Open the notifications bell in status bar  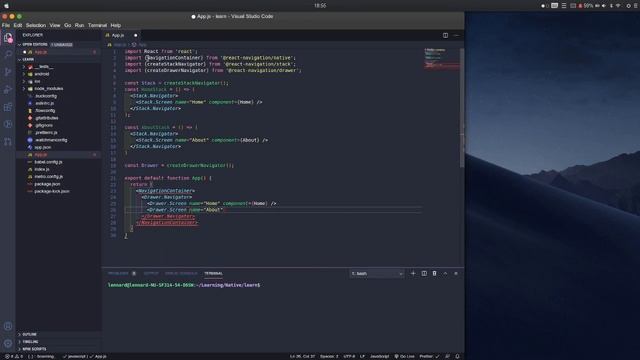(458, 356)
